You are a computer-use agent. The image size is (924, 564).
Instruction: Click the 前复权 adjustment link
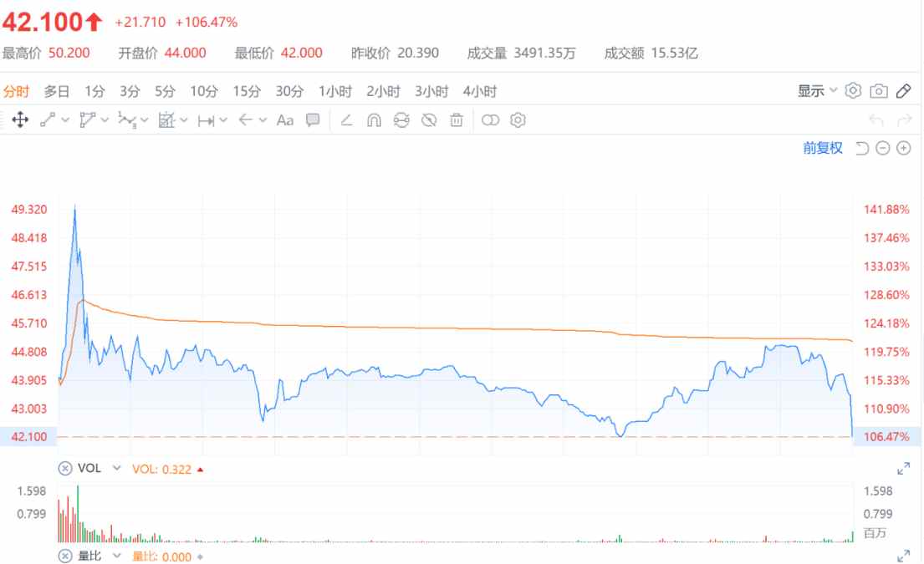point(823,149)
